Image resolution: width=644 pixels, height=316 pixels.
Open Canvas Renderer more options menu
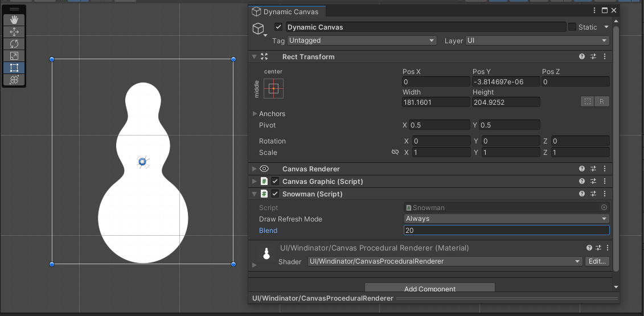[605, 169]
